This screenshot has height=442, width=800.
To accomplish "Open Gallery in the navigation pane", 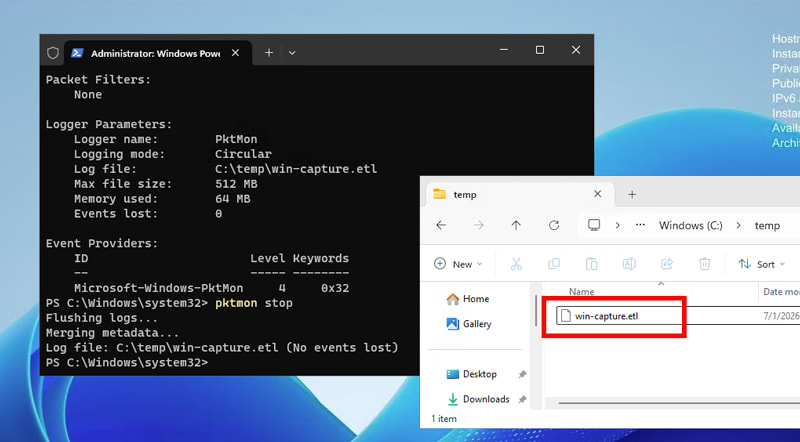I will 469,324.
